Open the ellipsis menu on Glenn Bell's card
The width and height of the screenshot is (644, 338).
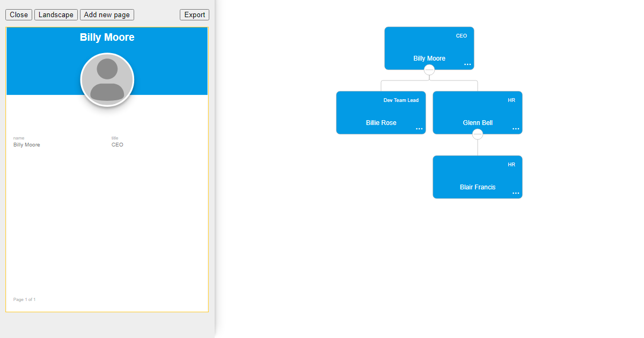point(516,129)
